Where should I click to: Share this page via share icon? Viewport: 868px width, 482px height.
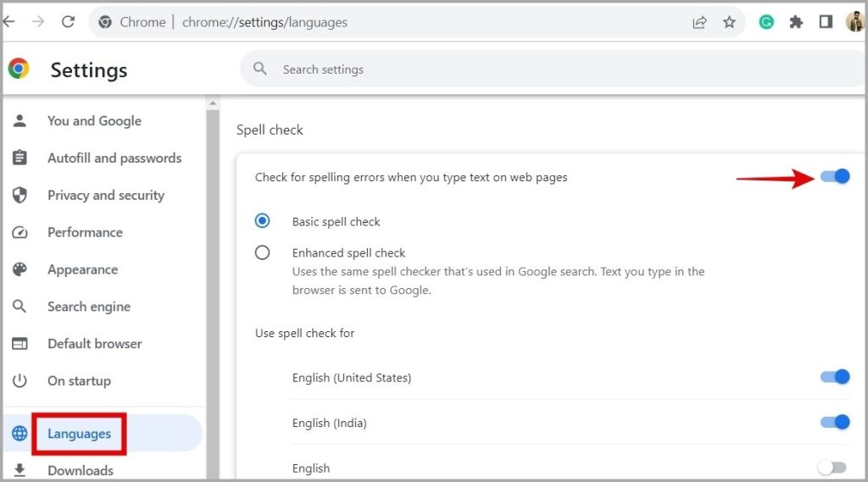(x=699, y=22)
